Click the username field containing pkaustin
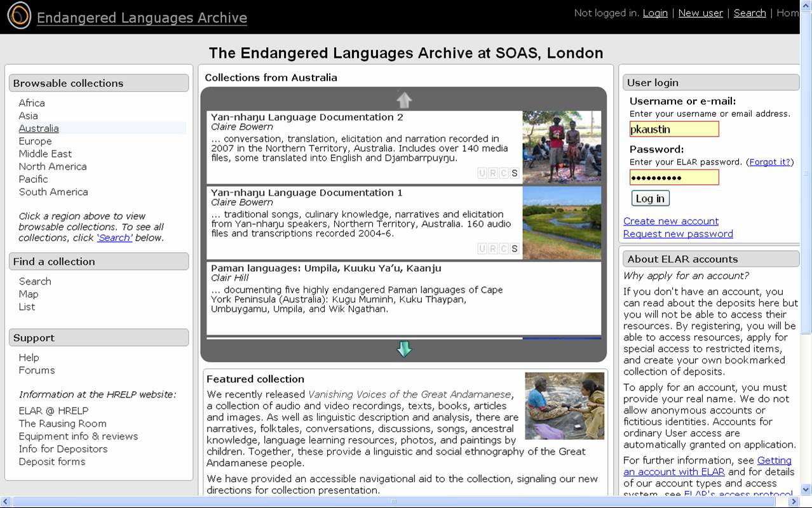 pyautogui.click(x=674, y=129)
